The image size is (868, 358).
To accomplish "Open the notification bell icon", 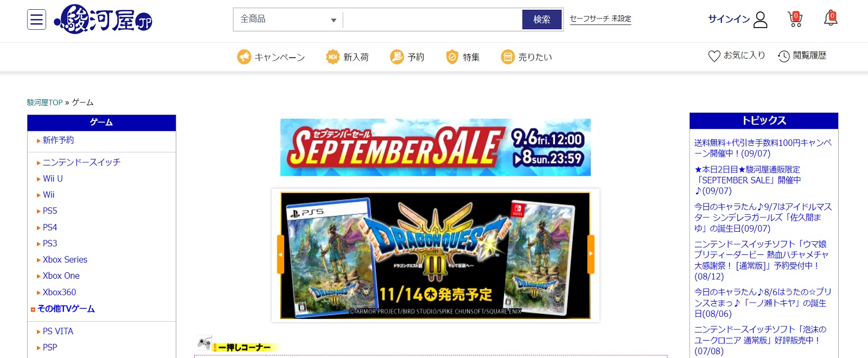I will click(x=831, y=19).
